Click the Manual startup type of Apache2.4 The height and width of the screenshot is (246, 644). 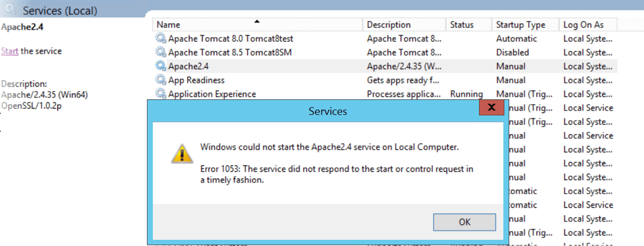pos(510,66)
